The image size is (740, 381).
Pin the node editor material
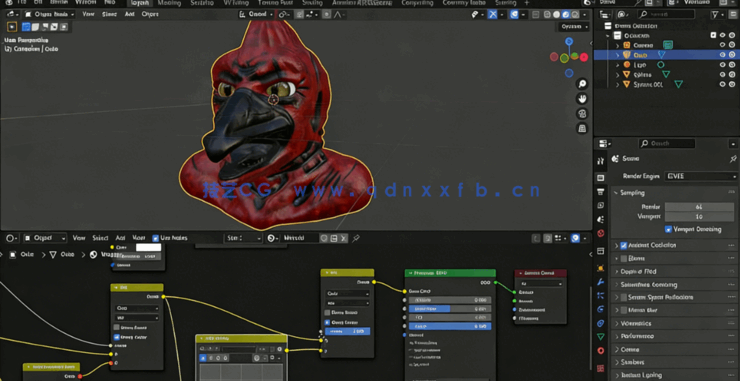(356, 238)
